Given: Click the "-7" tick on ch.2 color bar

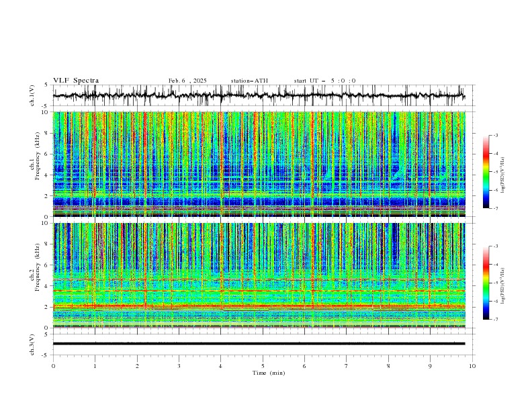Looking at the screenshot, I should [496, 320].
